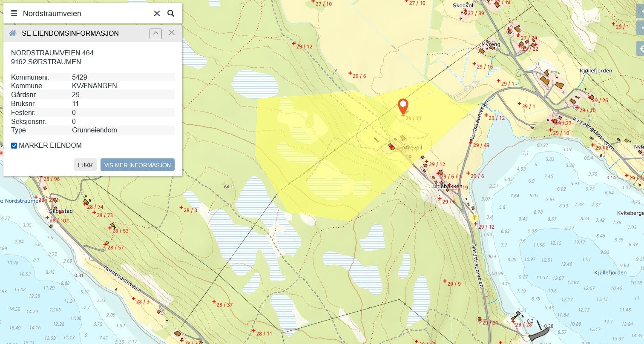Click the house icon in panel header
The image size is (644, 344).
click(13, 33)
